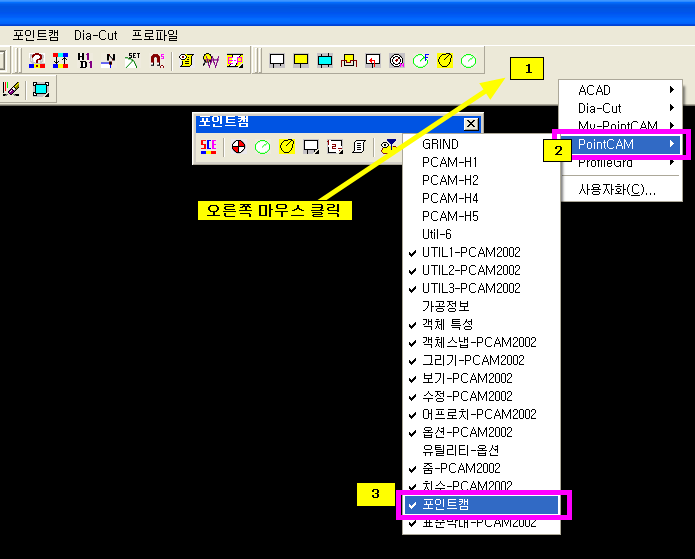Uncheck UTIL2-PCAM2002 toolbar entry
The image size is (695, 559).
pyautogui.click(x=481, y=270)
